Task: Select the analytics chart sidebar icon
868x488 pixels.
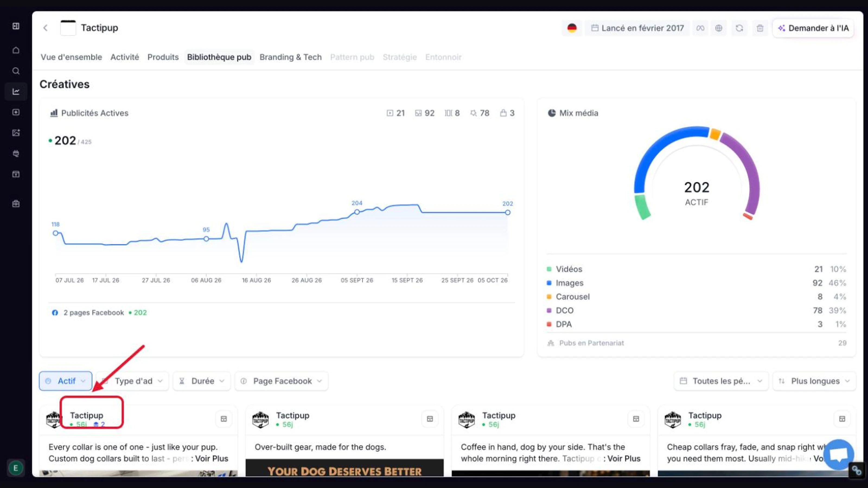Action: [x=16, y=92]
